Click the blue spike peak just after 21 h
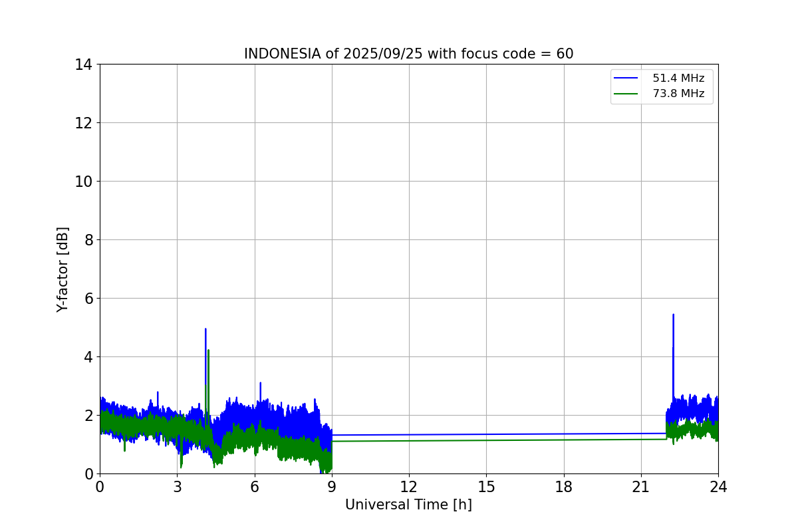798x532 pixels. (673, 315)
